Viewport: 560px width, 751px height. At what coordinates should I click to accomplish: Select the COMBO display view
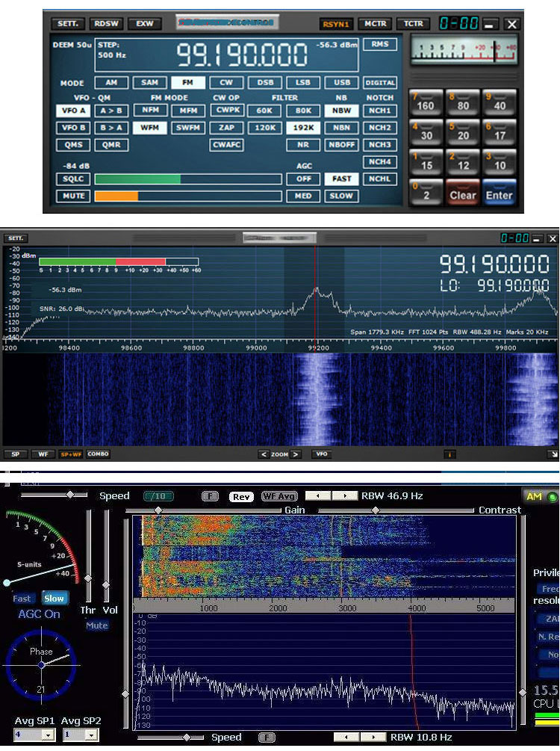tap(98, 454)
